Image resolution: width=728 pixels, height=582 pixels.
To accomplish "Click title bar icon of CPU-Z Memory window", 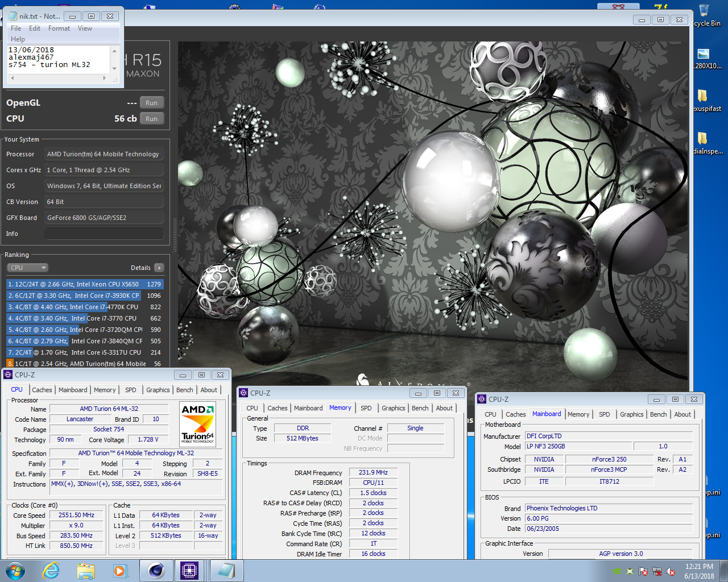I will (243, 393).
